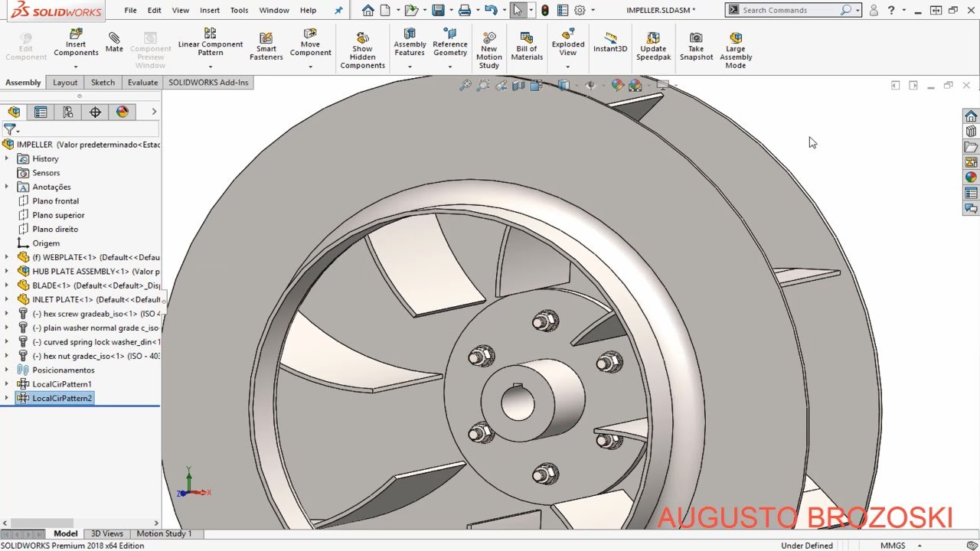
Task: Click the Rebuild traffic light icon
Action: point(544,10)
